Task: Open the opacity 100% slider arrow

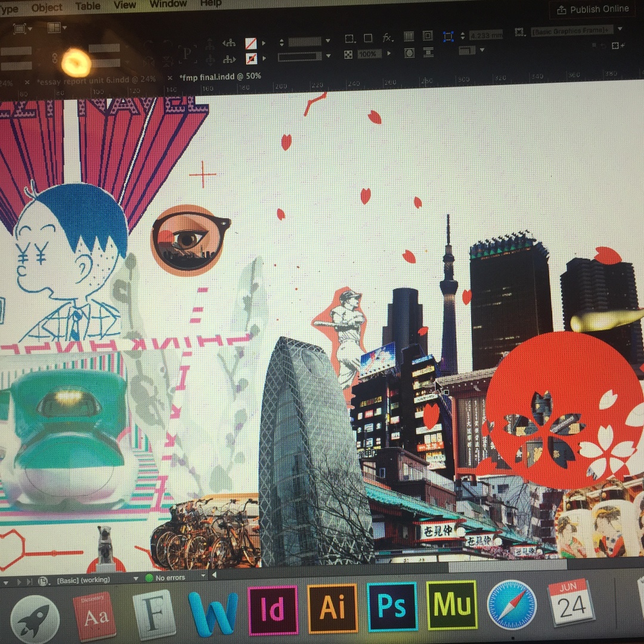Action: [389, 53]
